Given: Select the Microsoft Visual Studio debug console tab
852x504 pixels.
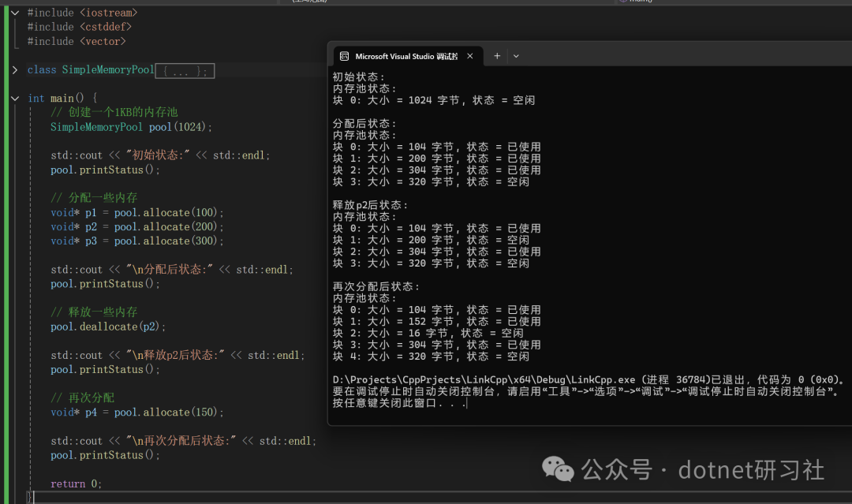Looking at the screenshot, I should coord(407,57).
